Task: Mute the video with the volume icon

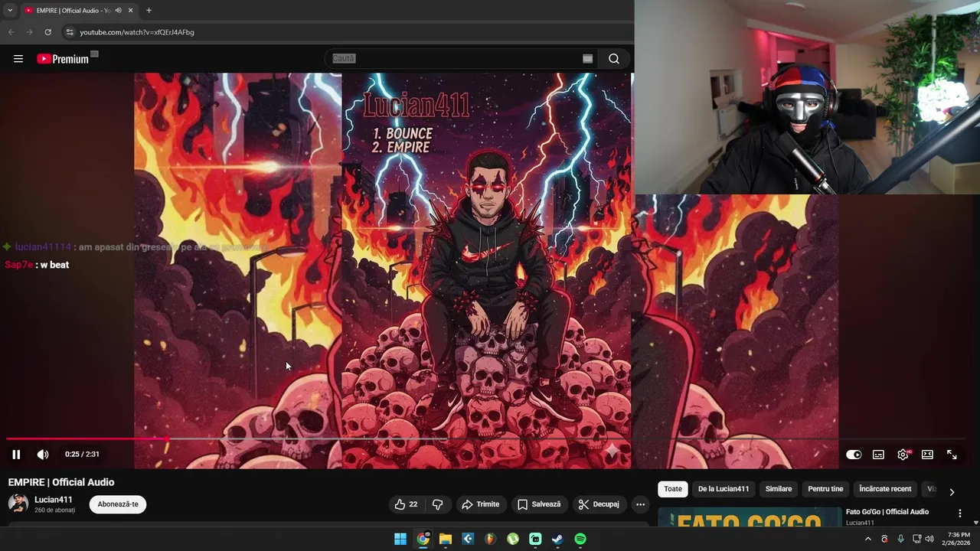Action: pyautogui.click(x=43, y=455)
